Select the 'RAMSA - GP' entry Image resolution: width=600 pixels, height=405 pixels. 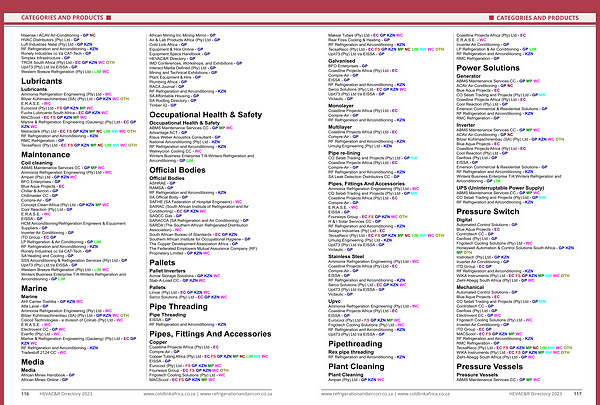(161, 188)
